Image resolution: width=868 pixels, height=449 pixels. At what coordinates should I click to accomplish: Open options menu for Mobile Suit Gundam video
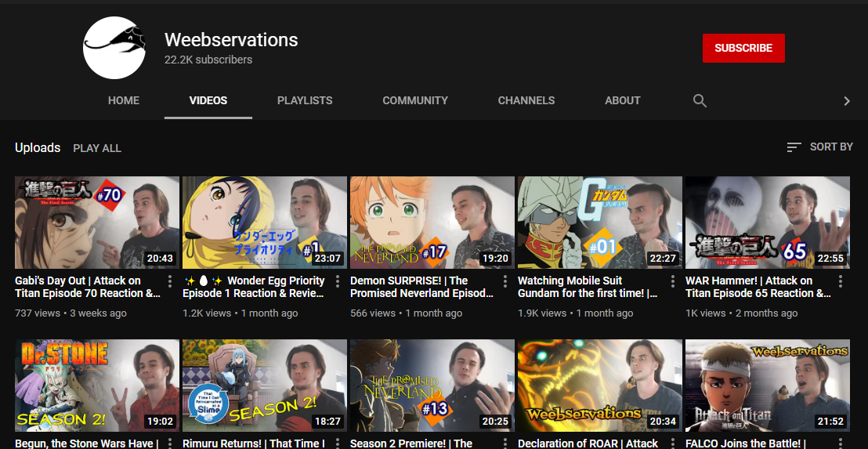pyautogui.click(x=673, y=281)
